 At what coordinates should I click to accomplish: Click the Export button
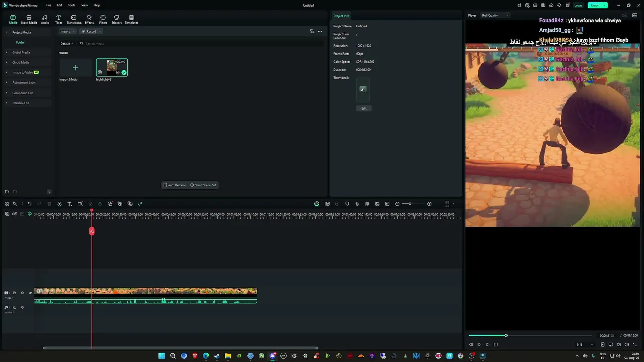coord(597,5)
